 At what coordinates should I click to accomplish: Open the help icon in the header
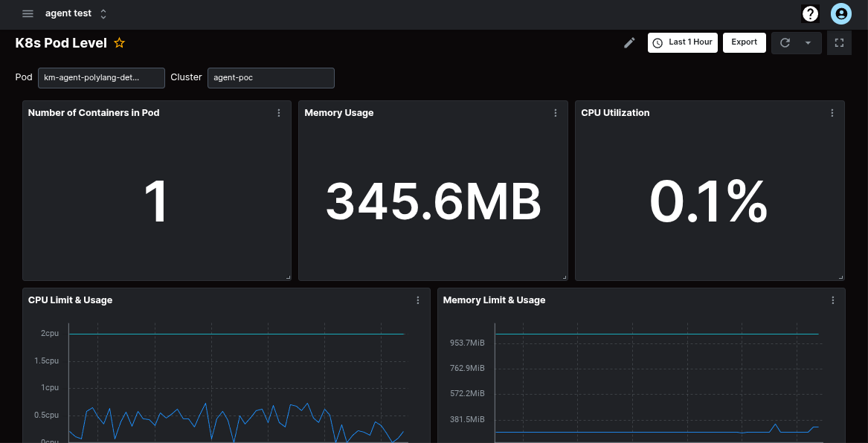[x=810, y=13]
